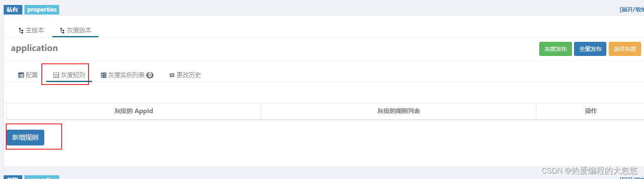
Task: Click the green 灰度发布 button
Action: pos(555,49)
